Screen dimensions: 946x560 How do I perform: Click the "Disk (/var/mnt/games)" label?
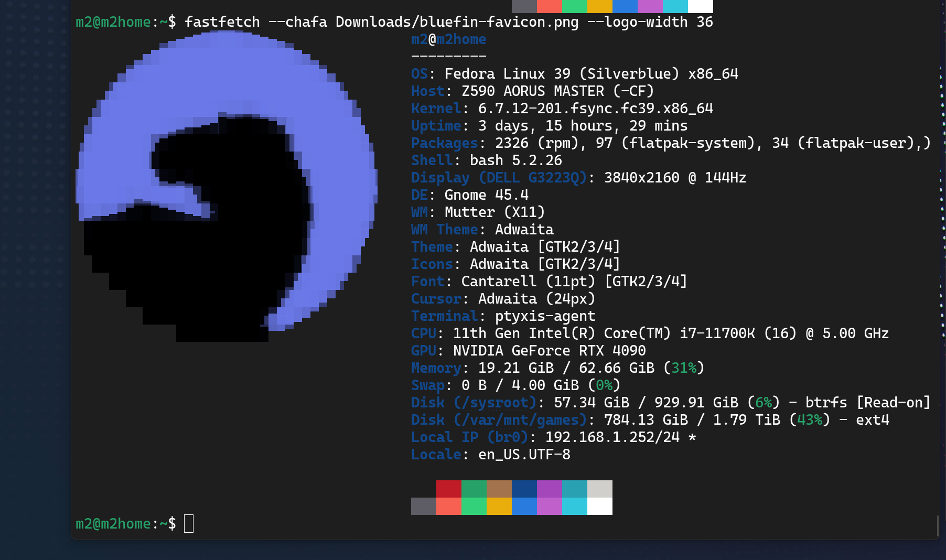(x=499, y=420)
